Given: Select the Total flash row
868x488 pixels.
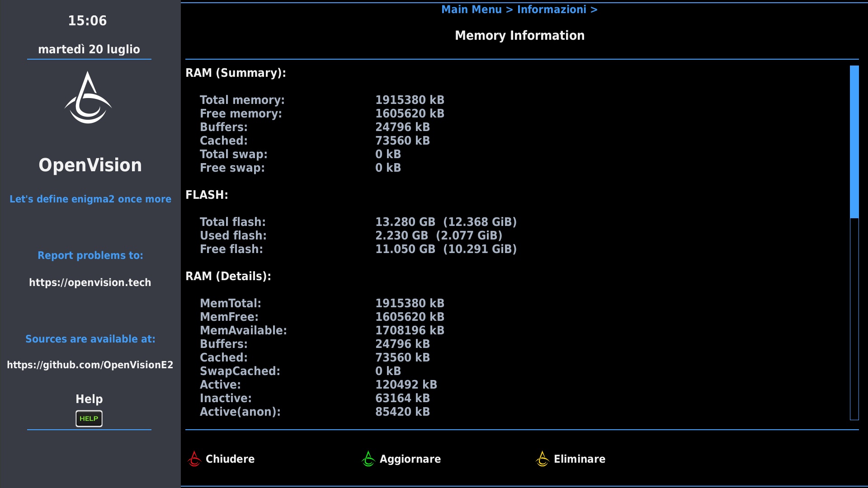Looking at the screenshot, I should 358,222.
